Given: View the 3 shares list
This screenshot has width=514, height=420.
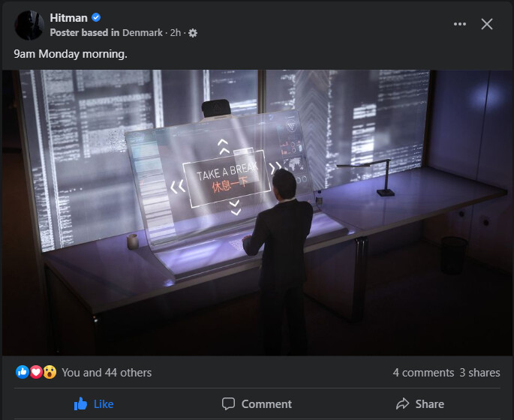Looking at the screenshot, I should click(x=479, y=373).
